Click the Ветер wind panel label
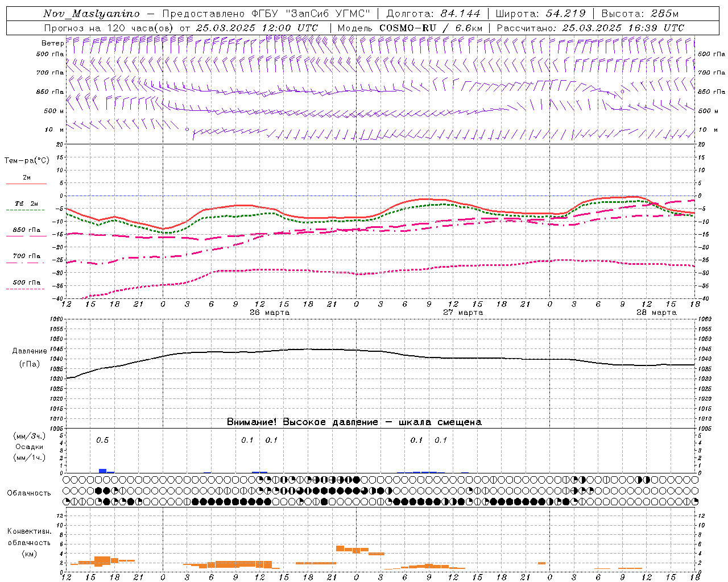Image resolution: width=728 pixels, height=582 pixels. pos(52,43)
